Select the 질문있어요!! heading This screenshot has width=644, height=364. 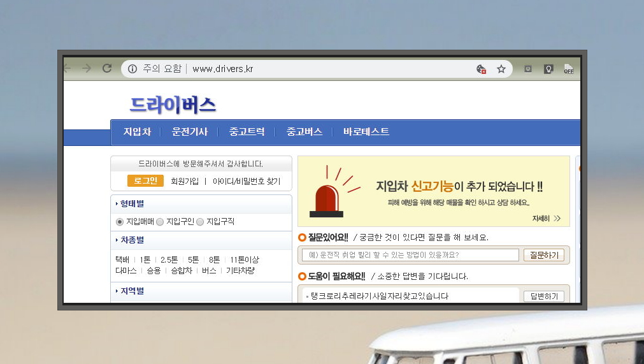[328, 238]
